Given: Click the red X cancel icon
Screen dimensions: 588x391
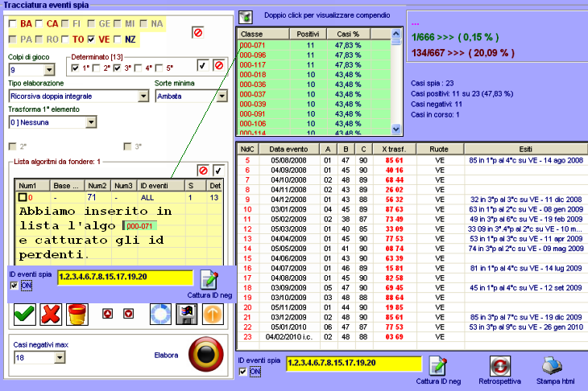Looking at the screenshot, I should click(51, 315).
